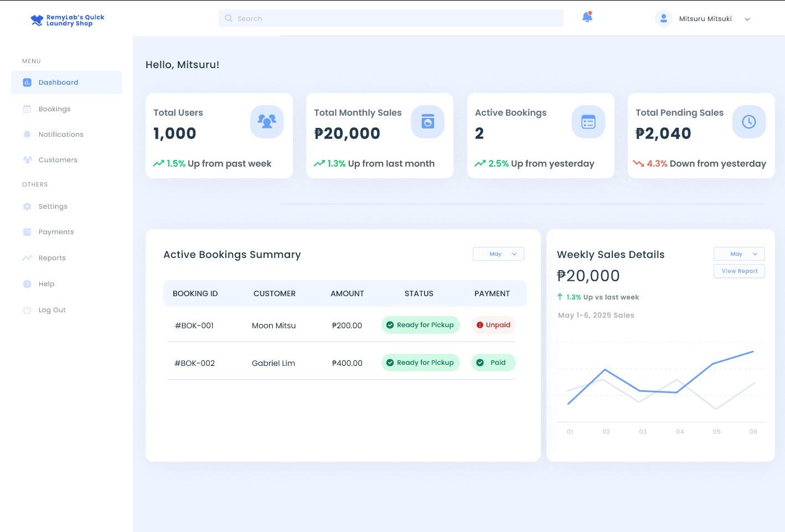Screen dimensions: 785x532
Task: Open the May dropdown in Active Bookings Summary
Action: pos(498,254)
